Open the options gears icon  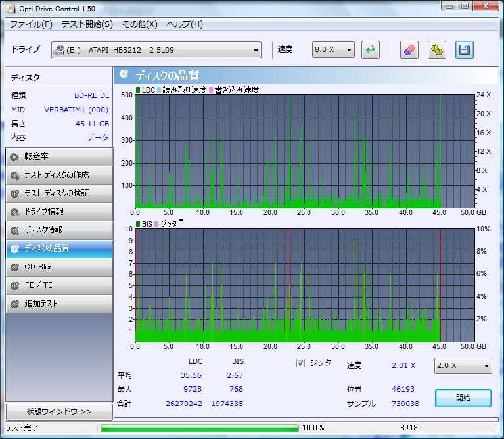point(437,50)
